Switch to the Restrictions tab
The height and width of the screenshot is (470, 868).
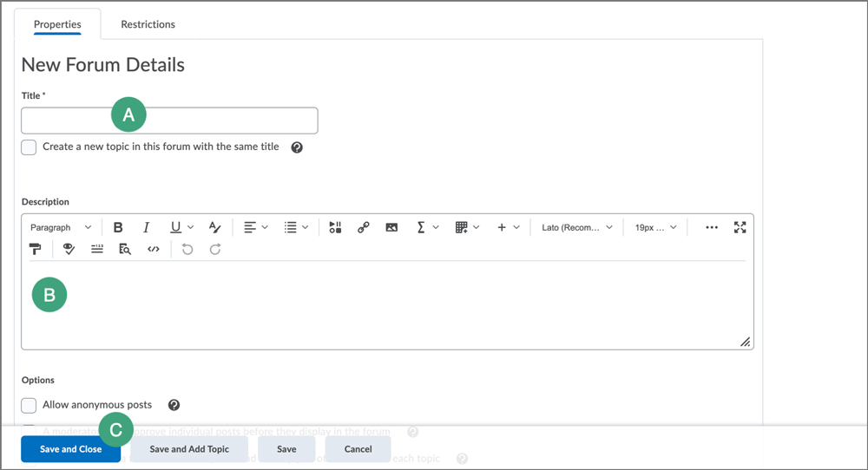148,24
